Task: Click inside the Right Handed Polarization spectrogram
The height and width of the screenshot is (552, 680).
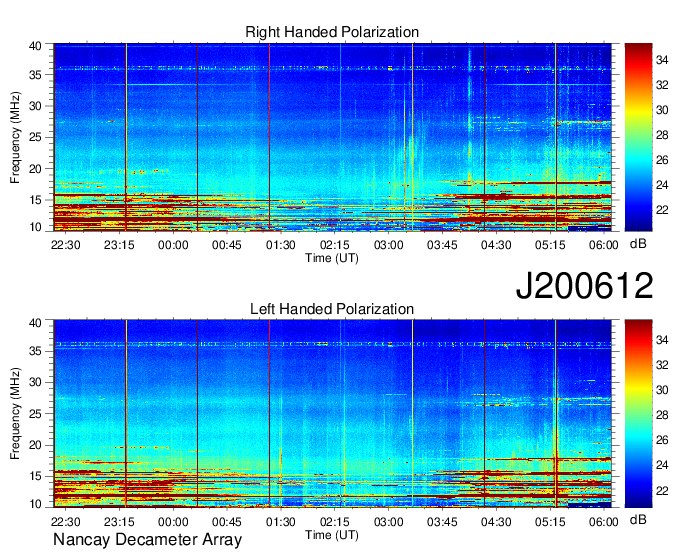Action: point(333,137)
